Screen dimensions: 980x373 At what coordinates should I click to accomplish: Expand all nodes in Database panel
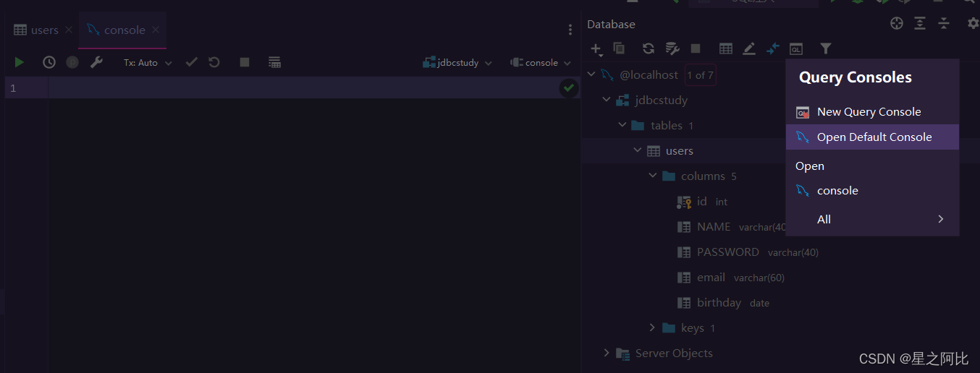click(920, 23)
